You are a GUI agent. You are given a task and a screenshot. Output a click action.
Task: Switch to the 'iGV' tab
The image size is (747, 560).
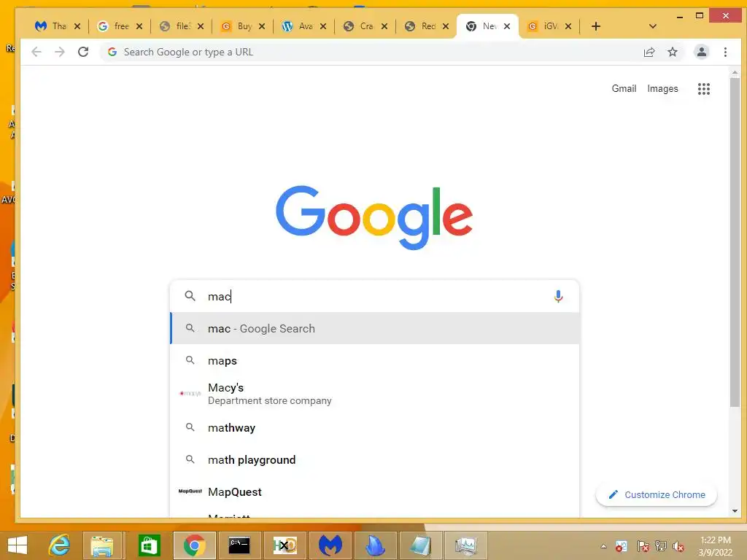[x=543, y=26]
